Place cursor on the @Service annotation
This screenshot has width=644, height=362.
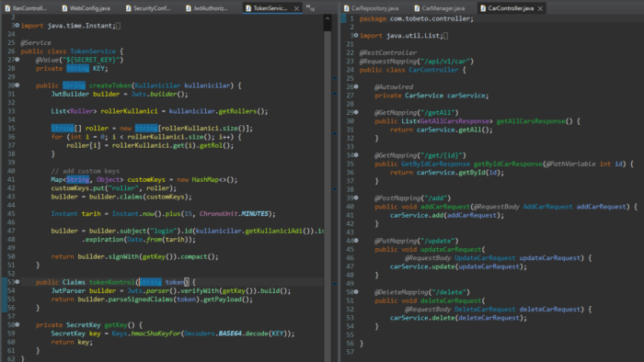pos(36,42)
